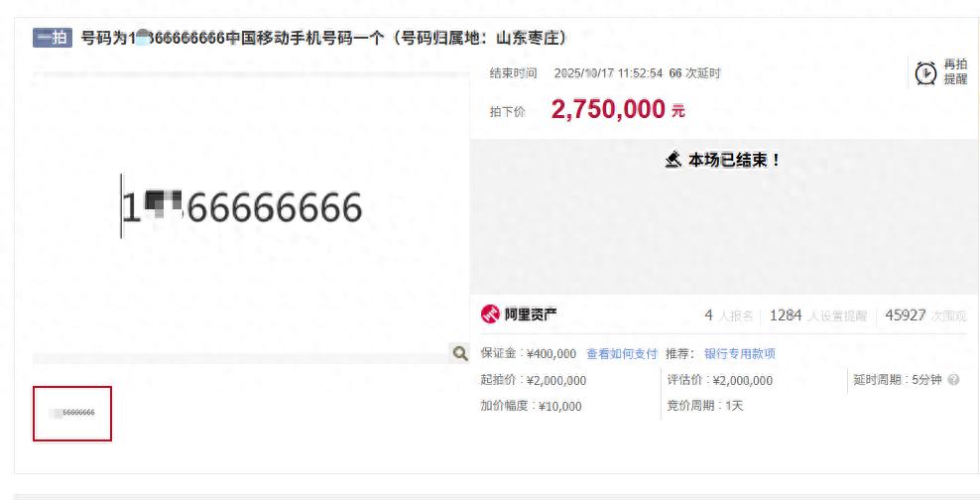The height and width of the screenshot is (500, 980).
Task: Open the 查看如何支付 link
Action: click(x=622, y=354)
